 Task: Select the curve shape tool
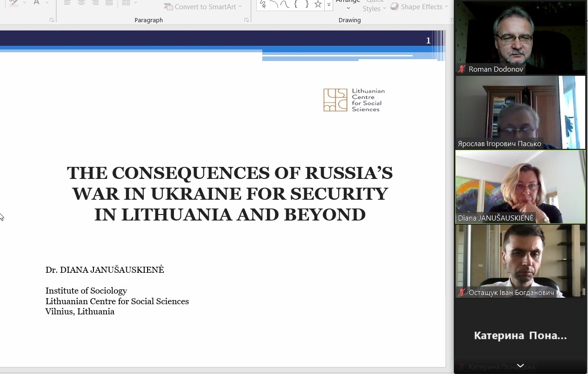click(x=285, y=5)
